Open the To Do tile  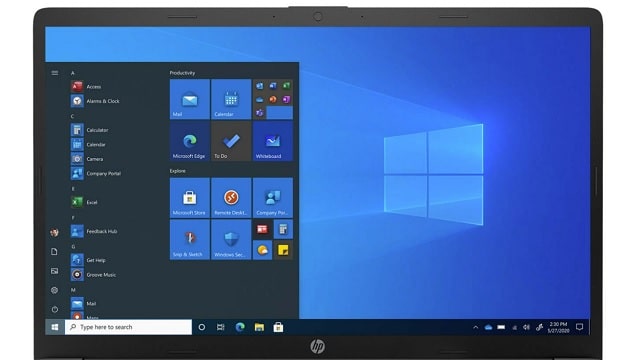tap(231, 141)
